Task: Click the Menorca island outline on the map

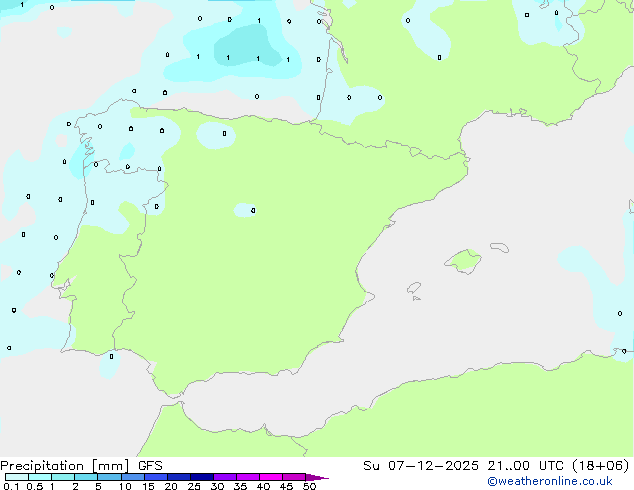Action: click(x=499, y=247)
